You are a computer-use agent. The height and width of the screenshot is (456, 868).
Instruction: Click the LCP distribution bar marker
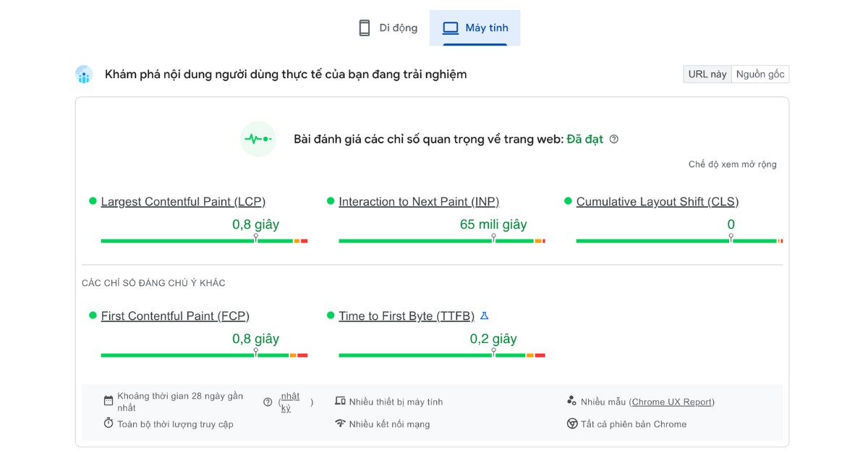[x=255, y=238]
